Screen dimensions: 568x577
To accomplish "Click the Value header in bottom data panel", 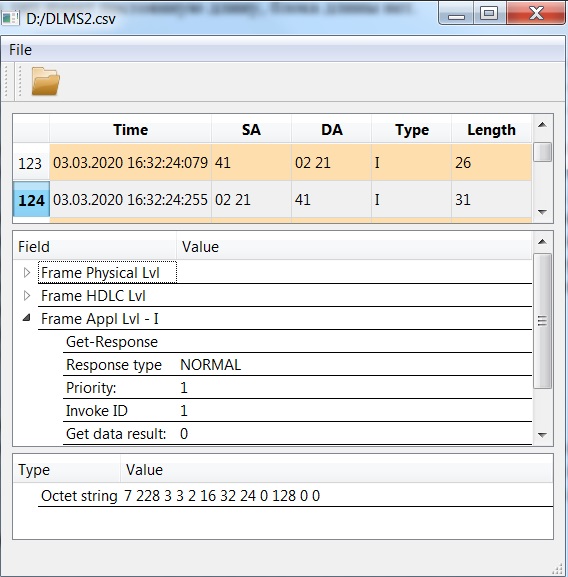I will pyautogui.click(x=337, y=470).
